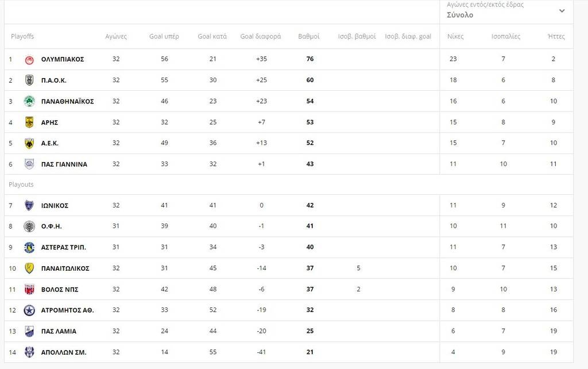Open the Σύνολο selection combo box
Viewport: 588px width, 369px height.
pos(506,10)
